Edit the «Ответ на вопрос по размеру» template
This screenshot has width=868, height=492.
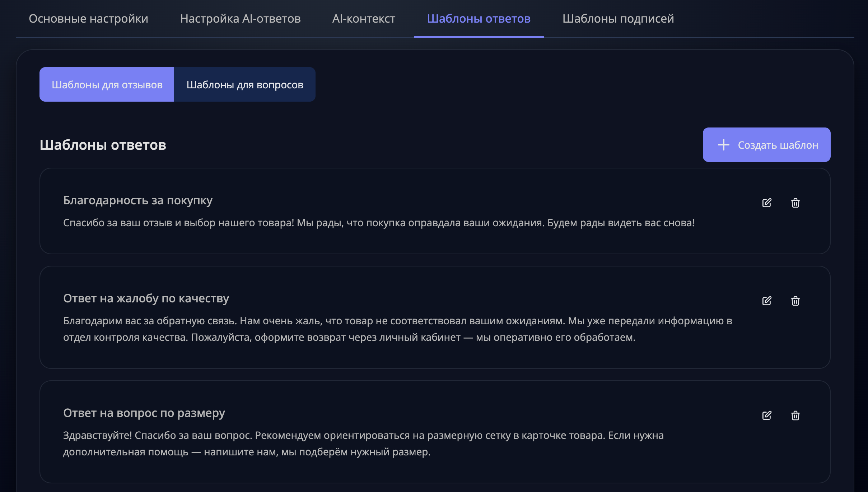point(766,415)
